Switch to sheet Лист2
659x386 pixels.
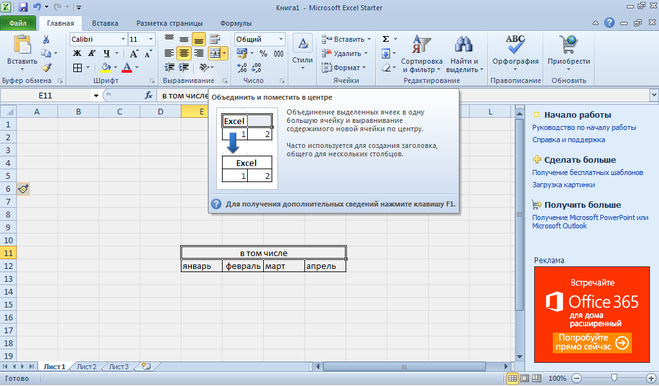coord(87,367)
